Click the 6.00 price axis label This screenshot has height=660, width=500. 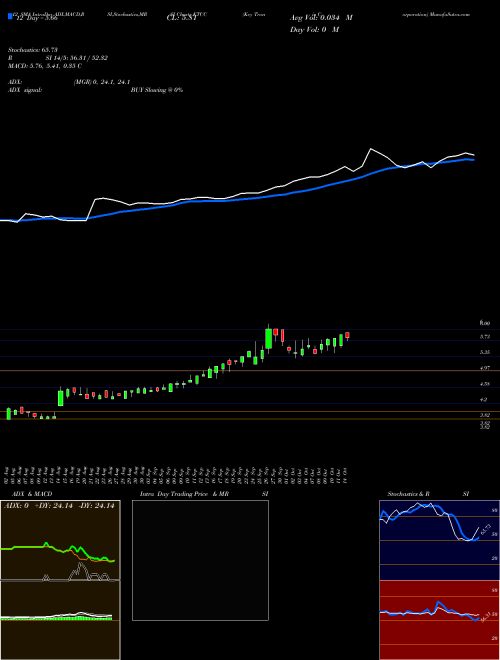tap(485, 323)
